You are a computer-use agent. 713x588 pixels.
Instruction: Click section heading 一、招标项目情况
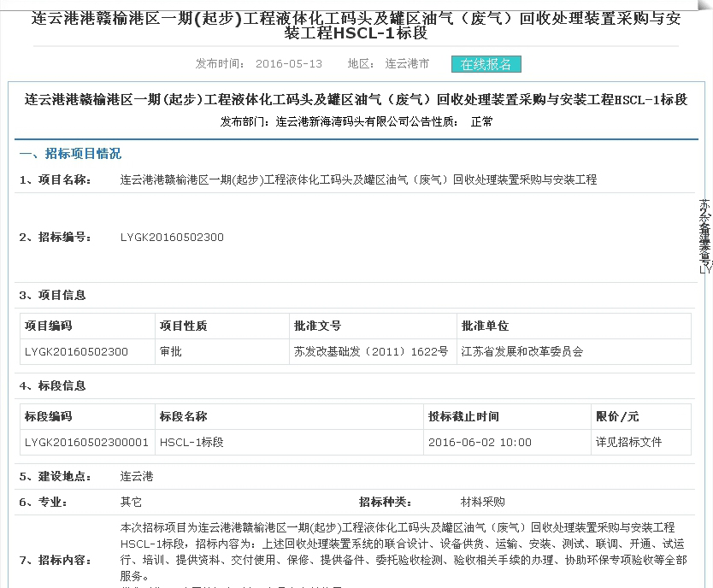coord(70,154)
